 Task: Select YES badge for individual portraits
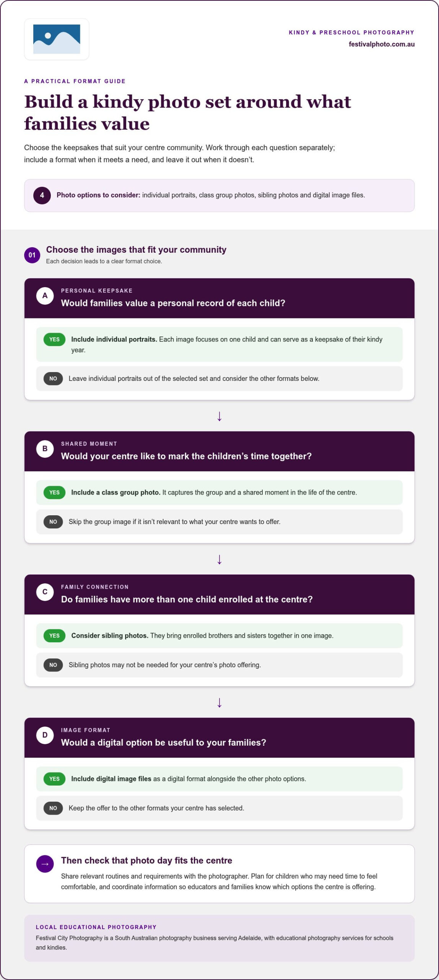(55, 339)
